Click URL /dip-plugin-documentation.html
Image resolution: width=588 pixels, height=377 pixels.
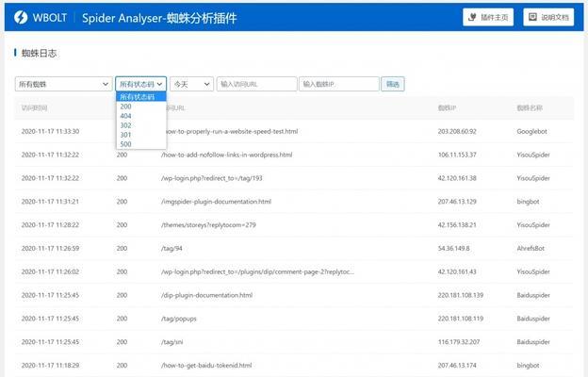pos(206,295)
